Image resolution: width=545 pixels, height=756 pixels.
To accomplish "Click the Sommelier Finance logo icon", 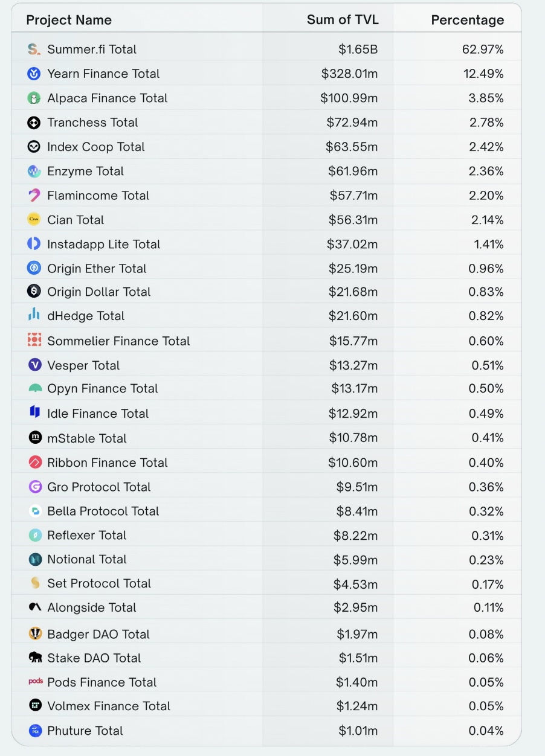I will [34, 341].
